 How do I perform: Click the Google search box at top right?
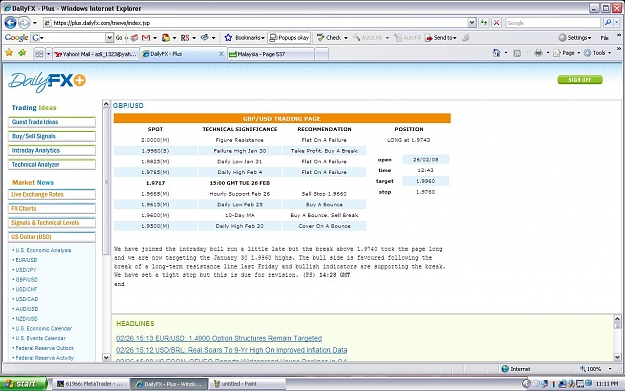[553, 23]
